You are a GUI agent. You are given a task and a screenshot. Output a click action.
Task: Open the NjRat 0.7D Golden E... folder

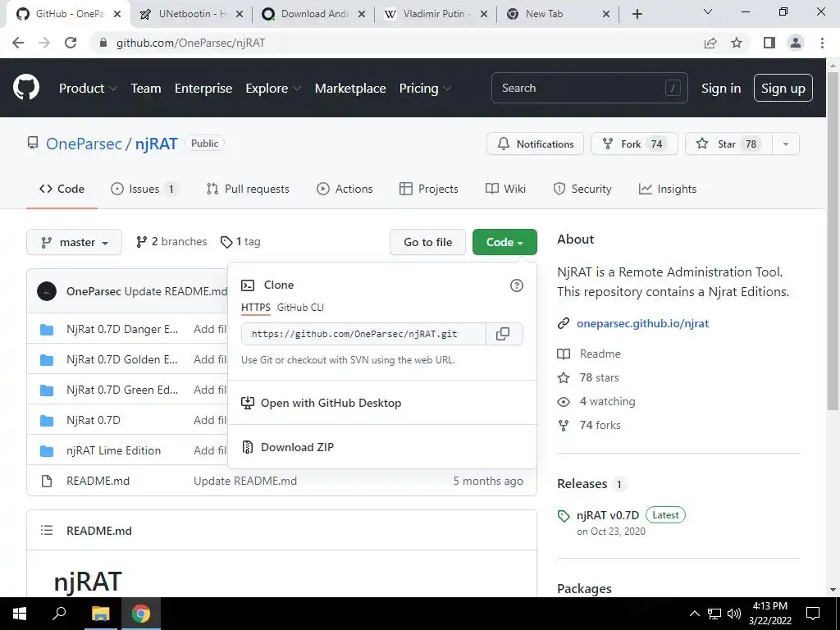pos(121,359)
